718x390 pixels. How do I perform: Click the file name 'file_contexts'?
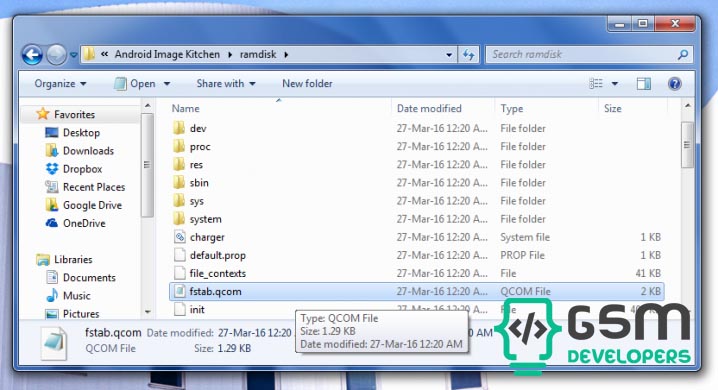click(218, 274)
